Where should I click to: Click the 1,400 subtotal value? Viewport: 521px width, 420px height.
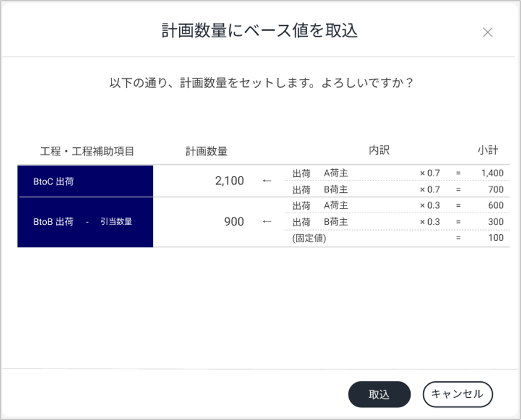(x=492, y=173)
